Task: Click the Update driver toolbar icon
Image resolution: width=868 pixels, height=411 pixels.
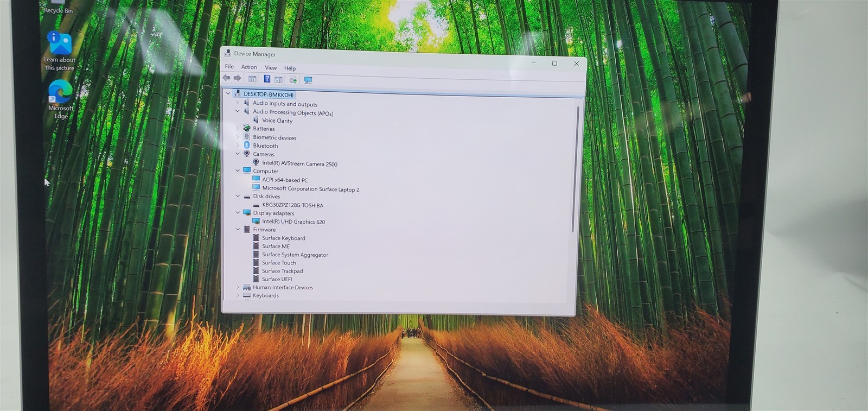Action: [293, 80]
